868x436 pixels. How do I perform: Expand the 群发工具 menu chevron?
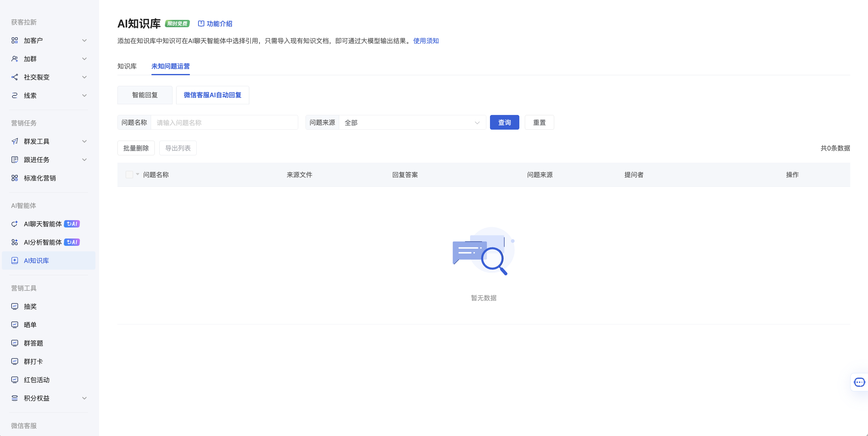coord(85,141)
